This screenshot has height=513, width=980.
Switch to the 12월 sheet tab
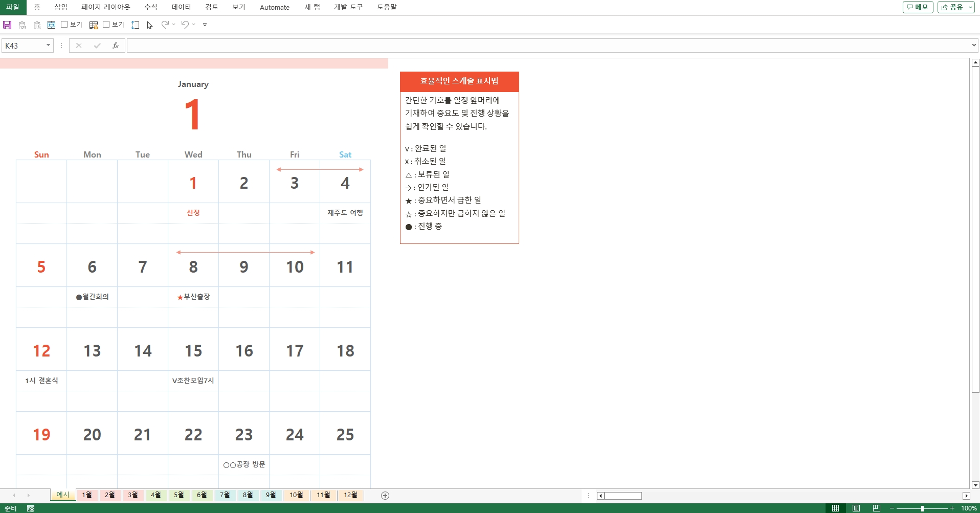click(350, 495)
